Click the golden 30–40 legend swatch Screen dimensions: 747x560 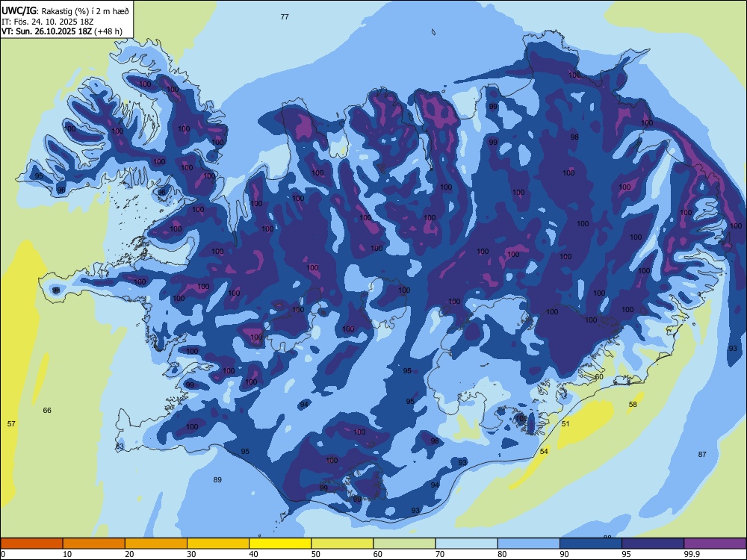coord(218,544)
